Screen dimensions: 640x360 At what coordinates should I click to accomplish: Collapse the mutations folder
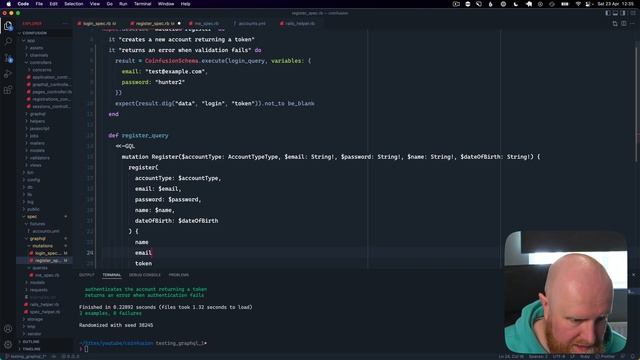point(42,246)
